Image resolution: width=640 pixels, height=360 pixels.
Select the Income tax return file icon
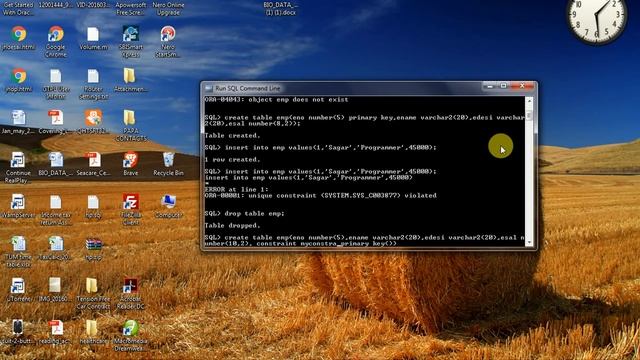tap(56, 202)
